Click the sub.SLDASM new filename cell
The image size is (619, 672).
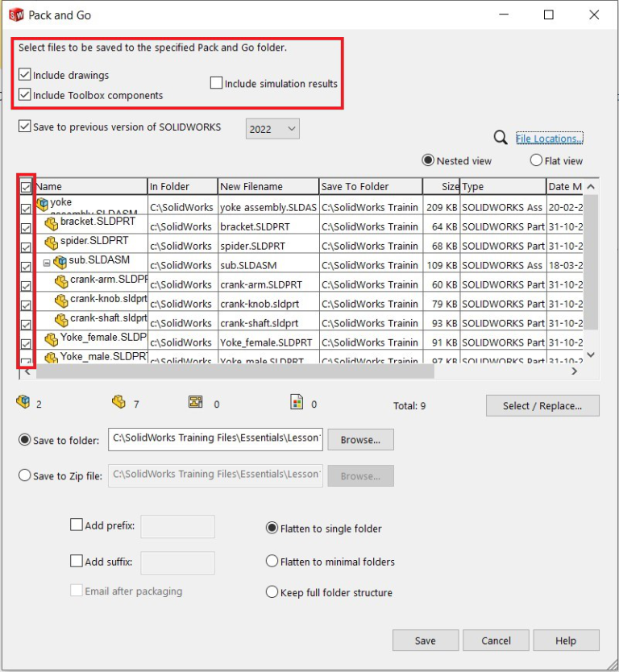point(268,265)
